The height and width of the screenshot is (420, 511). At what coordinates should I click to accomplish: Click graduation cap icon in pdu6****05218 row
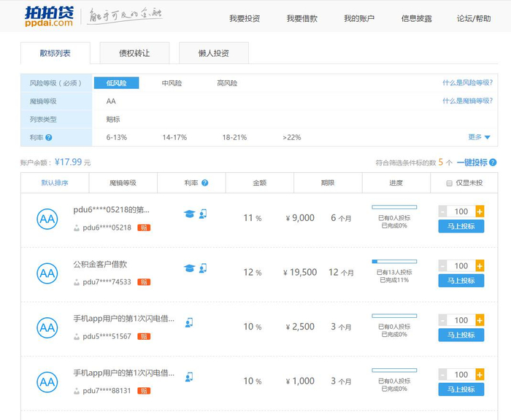189,214
